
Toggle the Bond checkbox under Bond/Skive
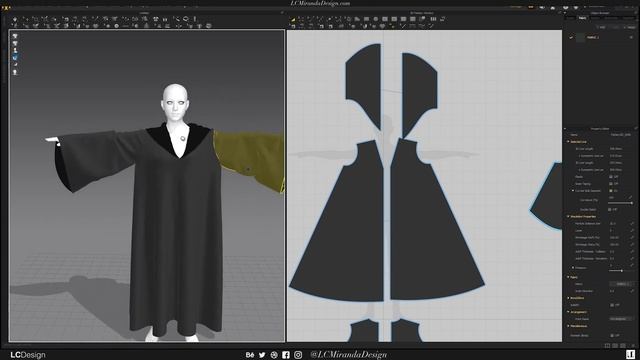click(611, 305)
